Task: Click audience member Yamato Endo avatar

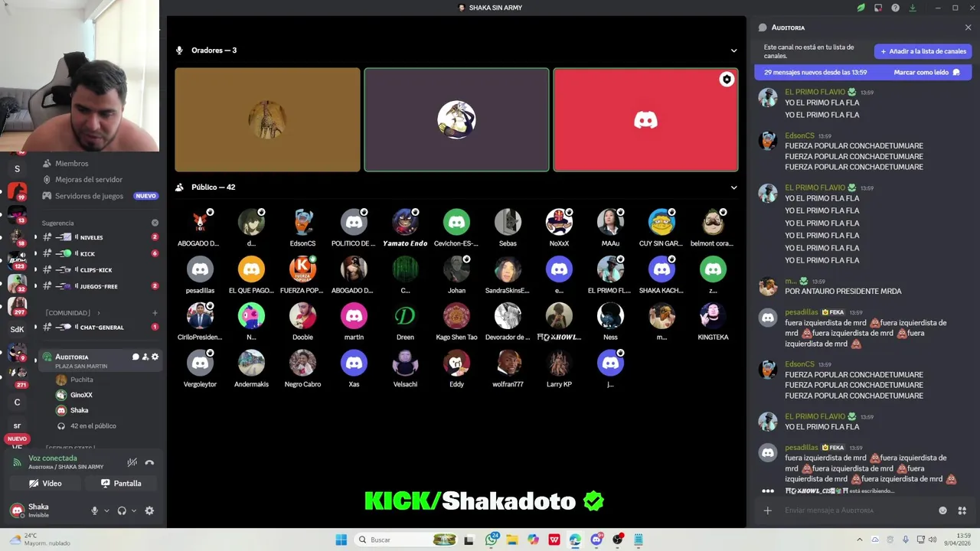Action: (x=405, y=222)
